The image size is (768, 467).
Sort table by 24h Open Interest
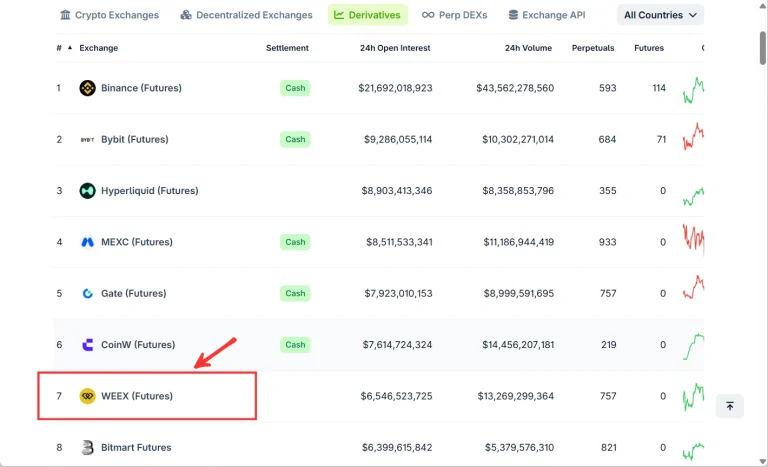395,48
